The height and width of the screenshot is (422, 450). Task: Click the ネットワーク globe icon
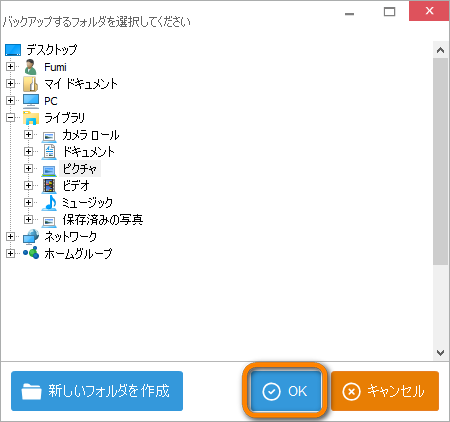coord(31,237)
